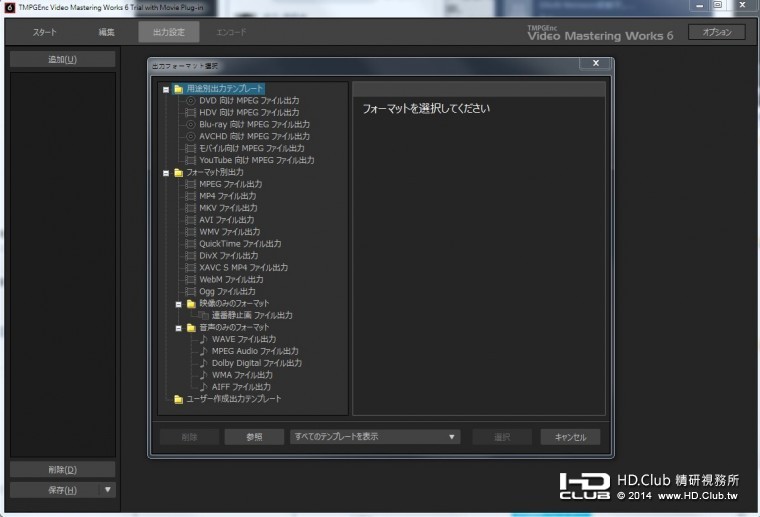Click the disc icon beside Blu-ray 向け MPEG ファイル出力
The height and width of the screenshot is (517, 760).
pos(190,125)
